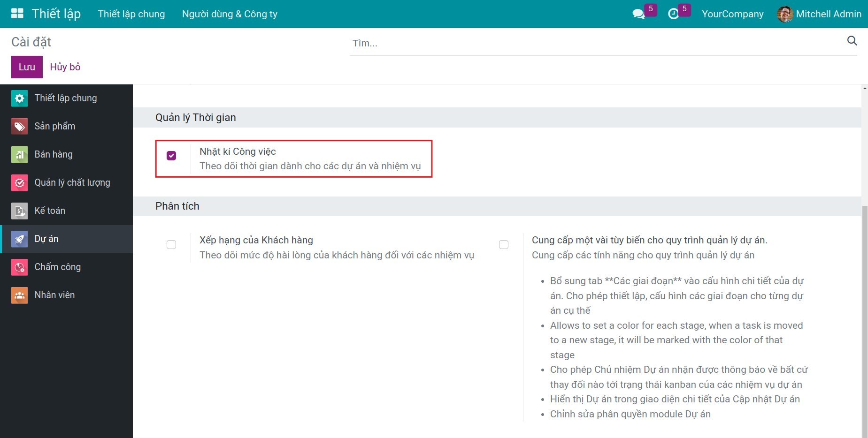This screenshot has height=438, width=868.
Task: Open Chấm công sidebar icon
Action: pyautogui.click(x=19, y=267)
